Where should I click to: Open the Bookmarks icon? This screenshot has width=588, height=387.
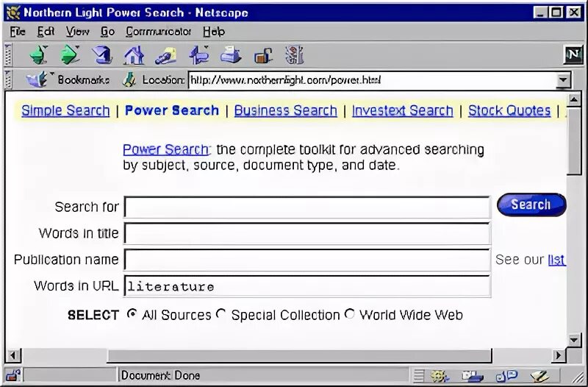37,79
